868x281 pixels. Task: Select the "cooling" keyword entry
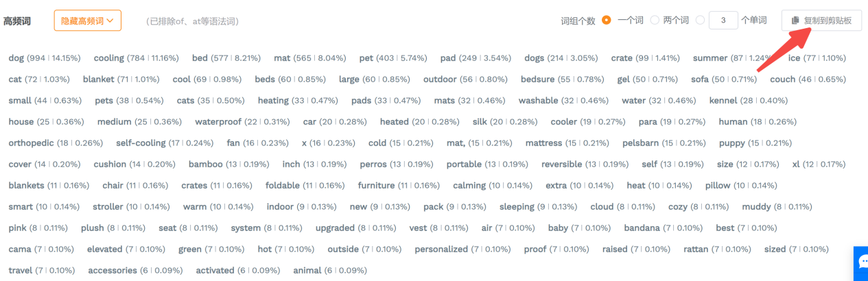coord(136,58)
